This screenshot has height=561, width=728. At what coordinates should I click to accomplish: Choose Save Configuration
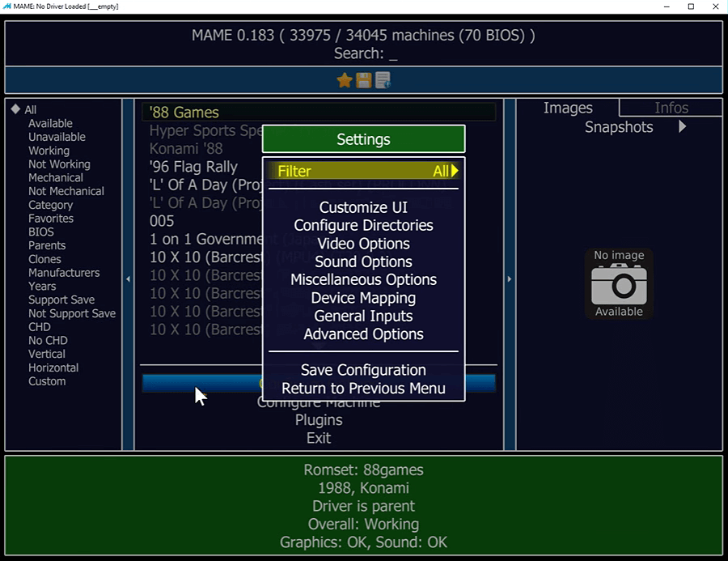(x=363, y=370)
